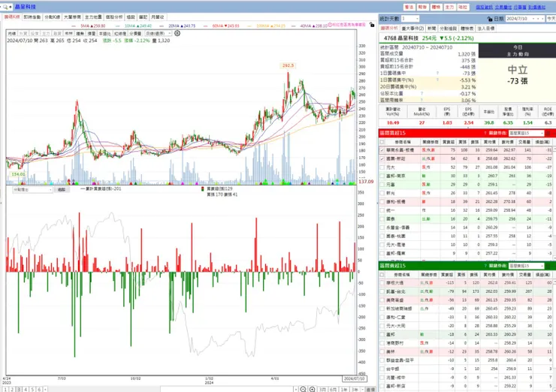Image resolution: width=556 pixels, height=392 pixels.
Task: Toggle select-all checkbox in 賣超 table header
Action: 382,274
